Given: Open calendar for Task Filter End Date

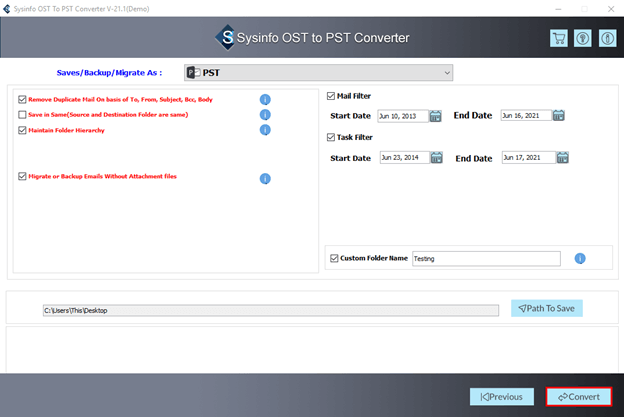Looking at the screenshot, I should (562, 158).
